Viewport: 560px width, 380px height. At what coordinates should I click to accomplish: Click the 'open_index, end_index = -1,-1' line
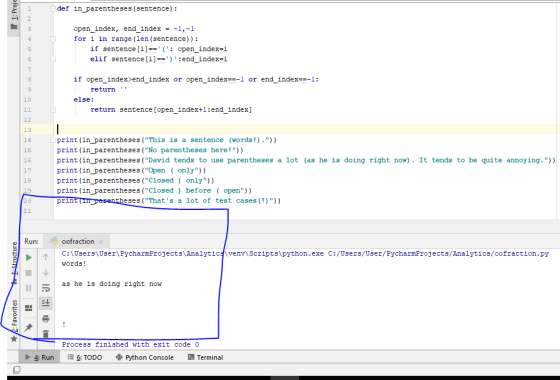point(134,29)
